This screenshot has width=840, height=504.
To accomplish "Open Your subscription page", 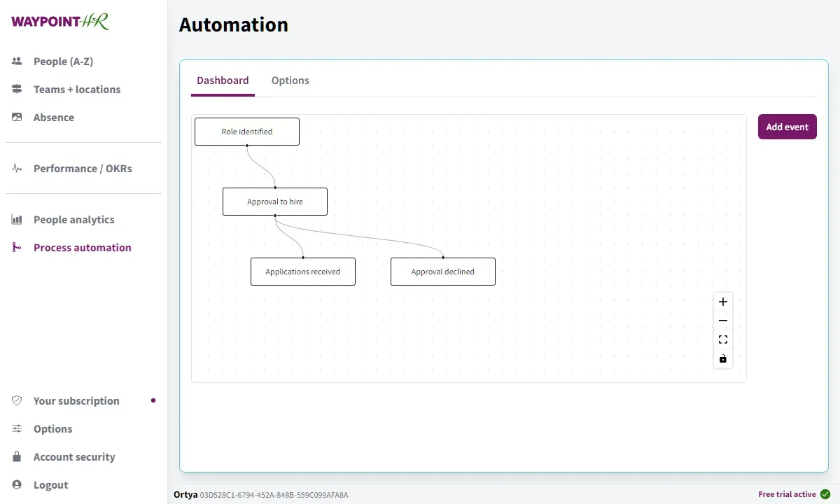I will coord(76,400).
